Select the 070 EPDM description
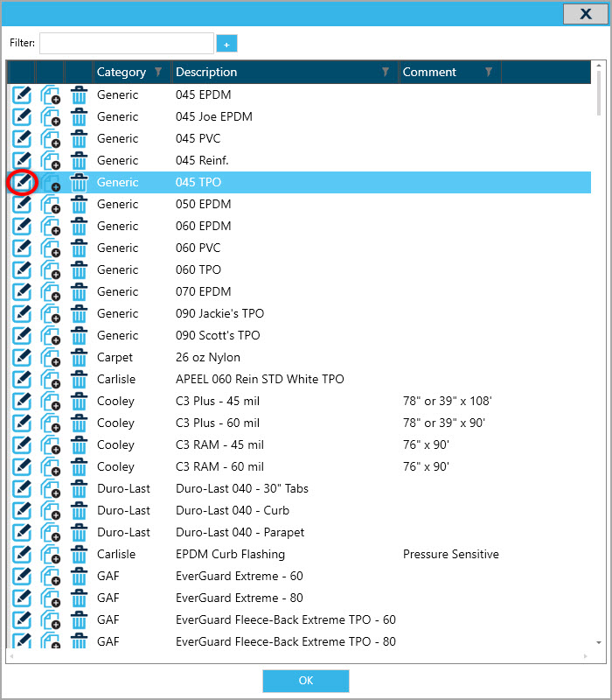Viewport: 612px width, 700px height. point(204,291)
